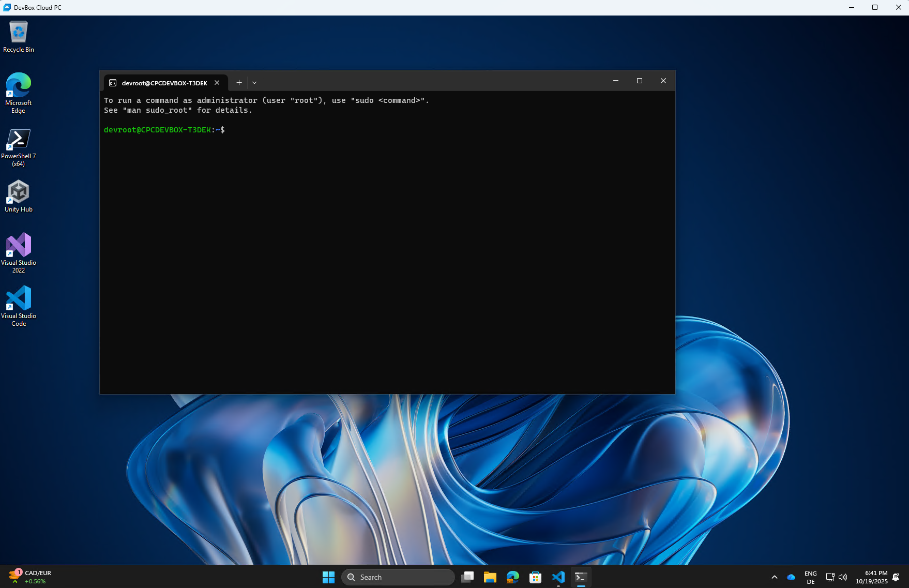Open File Explorer from the taskbar
Screen dimensions: 909x588
tap(490, 577)
